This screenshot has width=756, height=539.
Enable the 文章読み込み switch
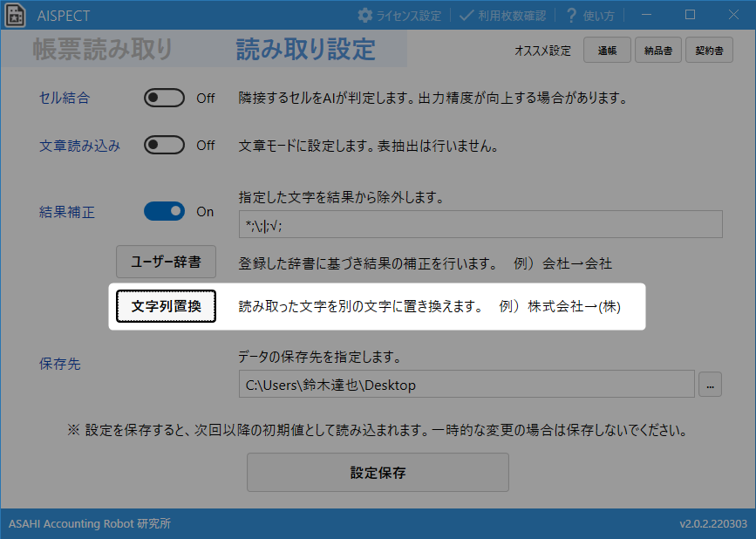[164, 146]
